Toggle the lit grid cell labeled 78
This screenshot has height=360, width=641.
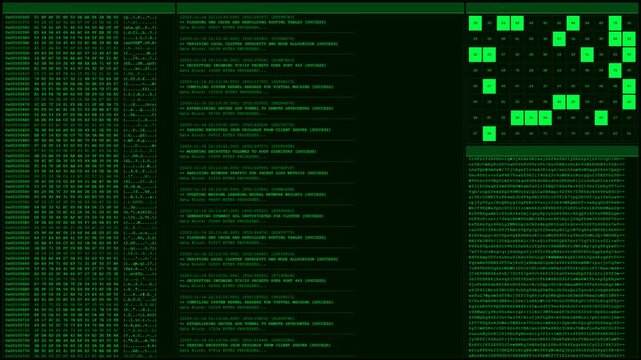[615, 23]
